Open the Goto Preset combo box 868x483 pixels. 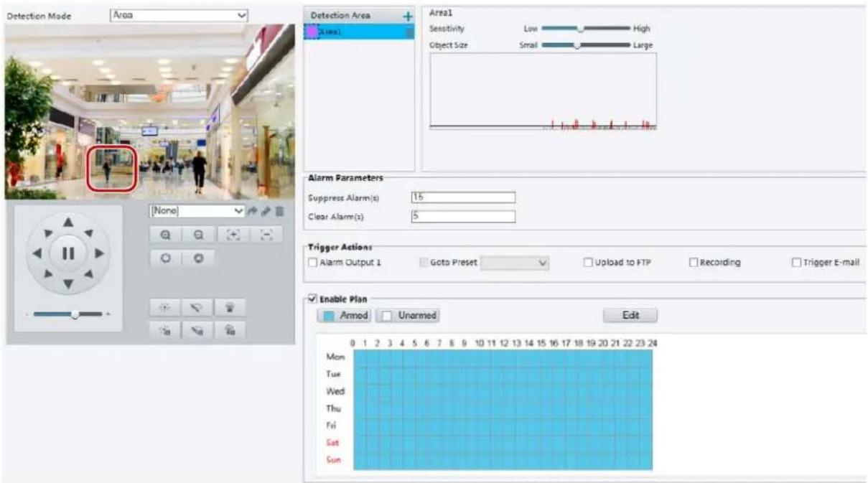point(515,263)
